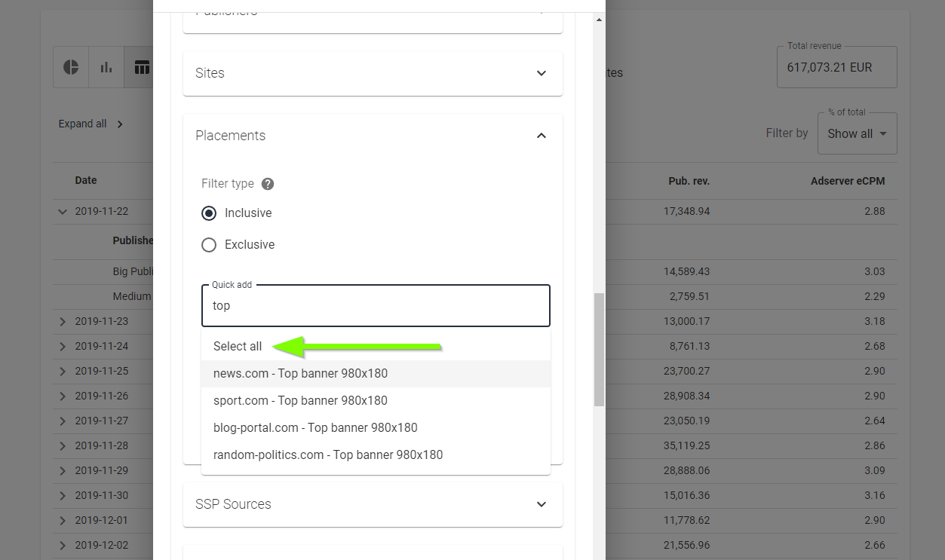Image resolution: width=945 pixels, height=560 pixels.
Task: Sort by Pub. rev. column header
Action: point(689,181)
